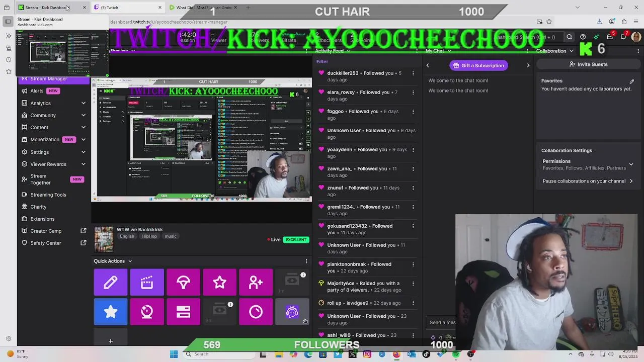Switch to the Kick Dashboard browser tab
This screenshot has height=362, width=644.
tap(53, 8)
